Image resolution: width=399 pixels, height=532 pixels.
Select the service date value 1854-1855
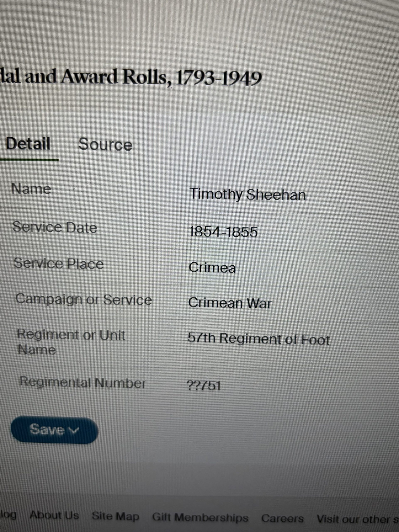tap(223, 232)
